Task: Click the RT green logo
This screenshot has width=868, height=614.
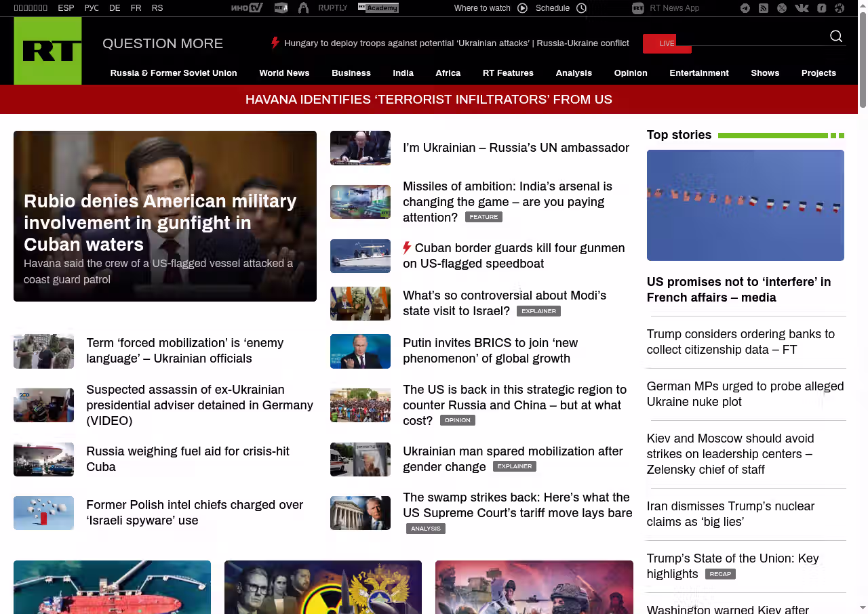Action: (x=47, y=51)
